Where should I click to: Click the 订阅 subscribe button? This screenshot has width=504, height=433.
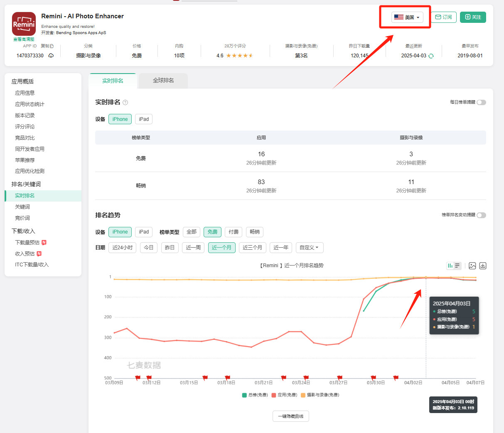[443, 17]
